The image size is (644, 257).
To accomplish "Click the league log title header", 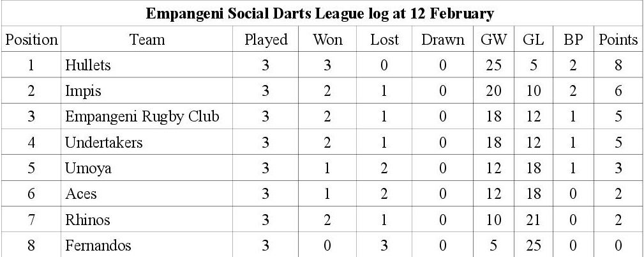I will 321,13.
